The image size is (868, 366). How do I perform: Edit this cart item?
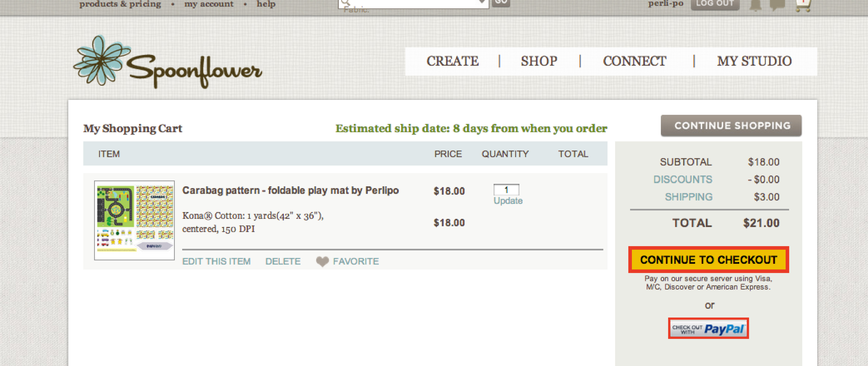(216, 261)
